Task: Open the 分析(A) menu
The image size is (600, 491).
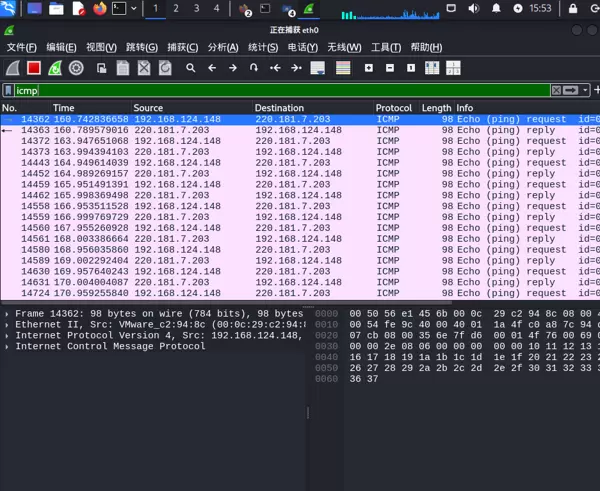Action: [x=223, y=47]
